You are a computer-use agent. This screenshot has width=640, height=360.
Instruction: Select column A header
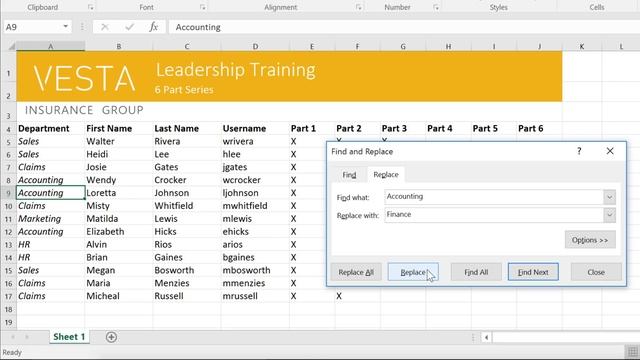[x=51, y=47]
